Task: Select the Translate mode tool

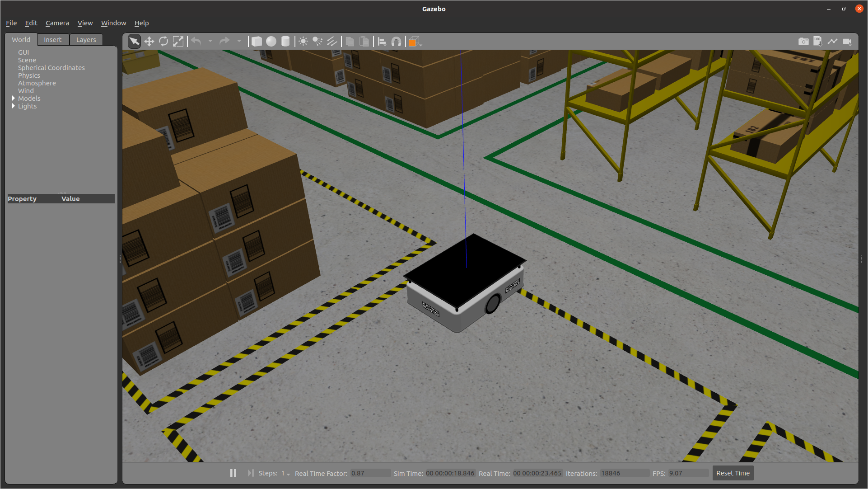Action: (149, 41)
